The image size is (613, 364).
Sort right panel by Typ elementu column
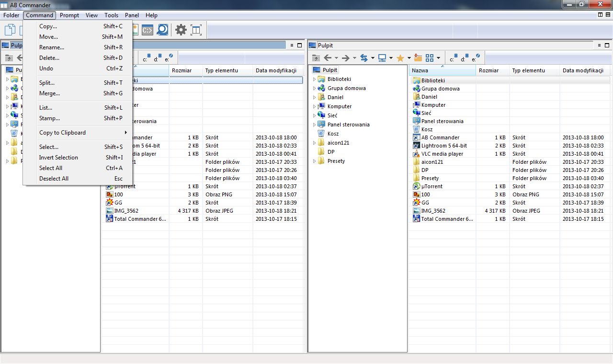tap(534, 70)
